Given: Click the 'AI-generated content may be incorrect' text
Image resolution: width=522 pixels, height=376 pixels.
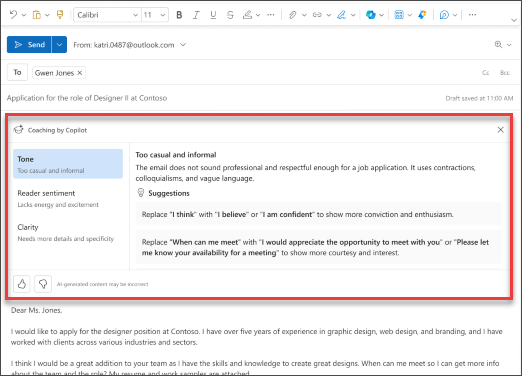Looking at the screenshot, I should pos(102,284).
